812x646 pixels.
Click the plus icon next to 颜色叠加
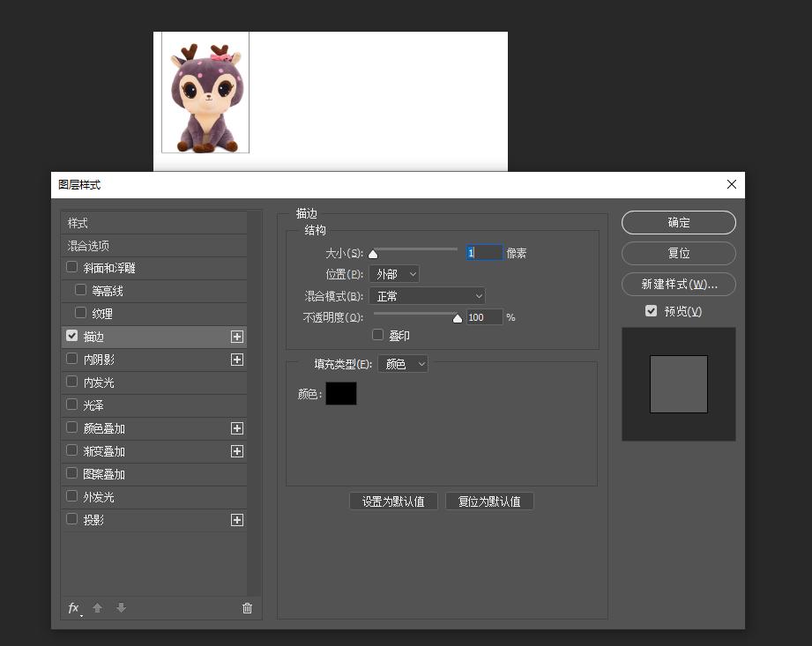[236, 427]
